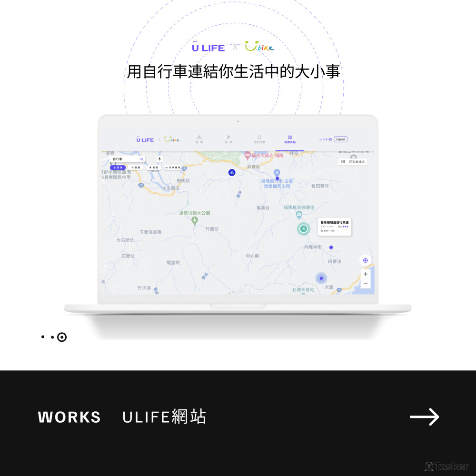This screenshot has width=476, height=476.
Task: Toggle the active purple filter chip
Action: point(118,168)
